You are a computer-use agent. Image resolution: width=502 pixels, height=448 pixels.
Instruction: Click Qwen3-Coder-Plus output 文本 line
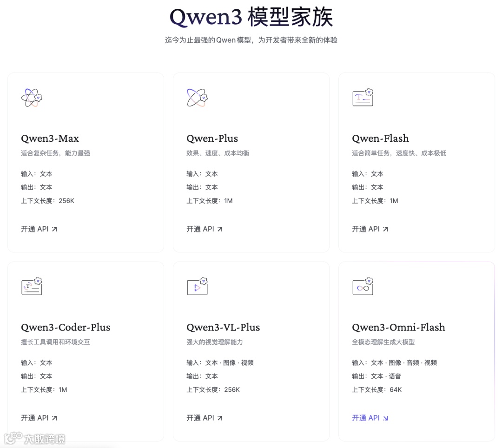pos(37,376)
